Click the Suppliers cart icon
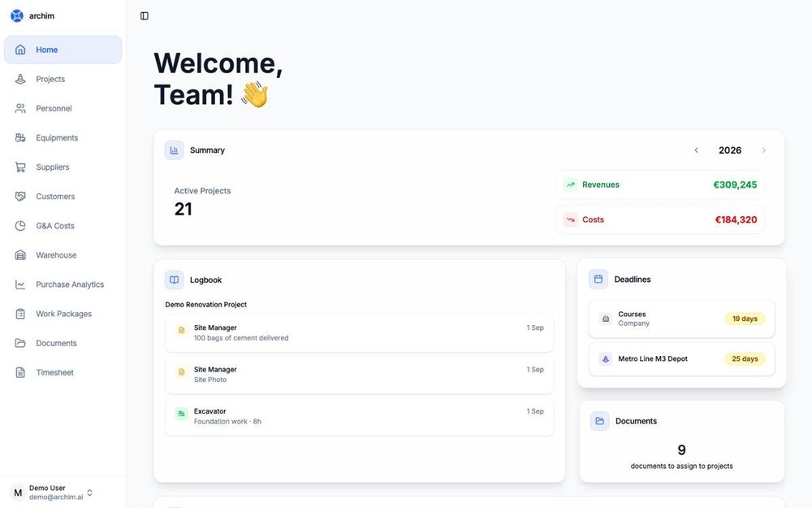The height and width of the screenshot is (508, 812). 20,167
